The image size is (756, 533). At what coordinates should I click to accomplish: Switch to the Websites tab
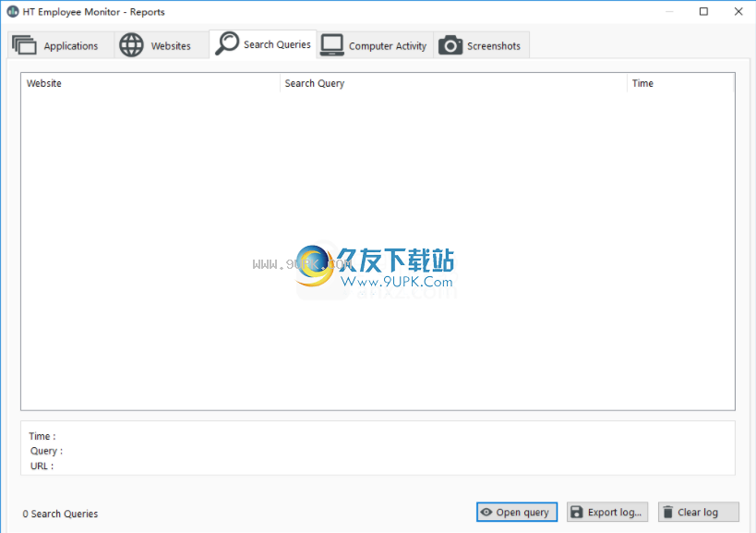(x=162, y=45)
